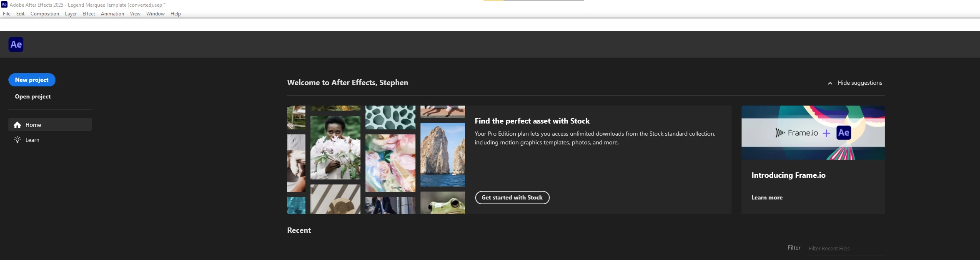
Task: Click the woman with flowers stock photo
Action: coord(335,148)
